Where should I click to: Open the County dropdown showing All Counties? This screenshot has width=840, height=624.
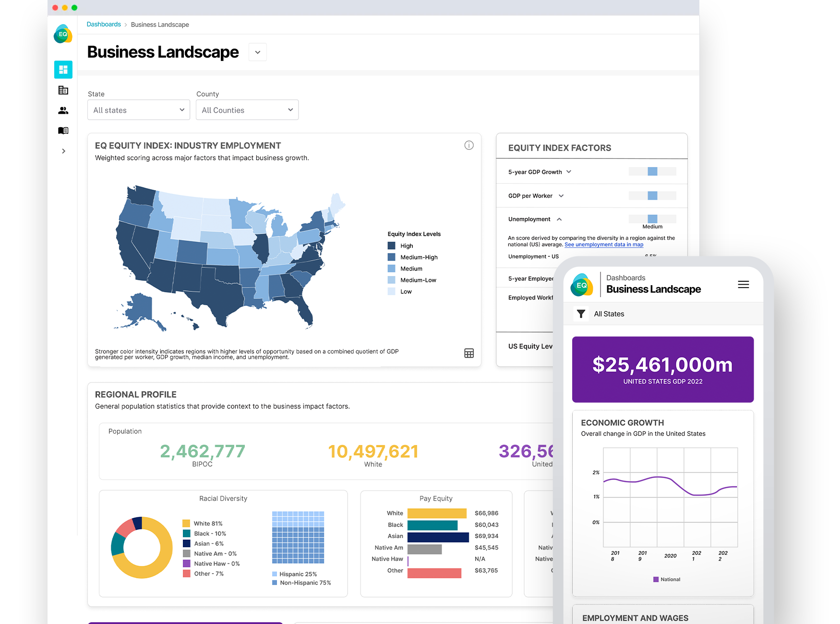pos(247,110)
